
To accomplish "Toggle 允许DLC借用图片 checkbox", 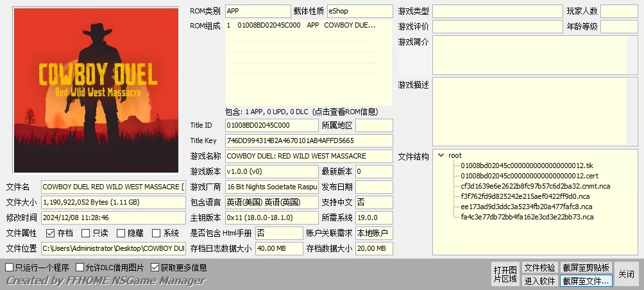I will click(x=80, y=268).
